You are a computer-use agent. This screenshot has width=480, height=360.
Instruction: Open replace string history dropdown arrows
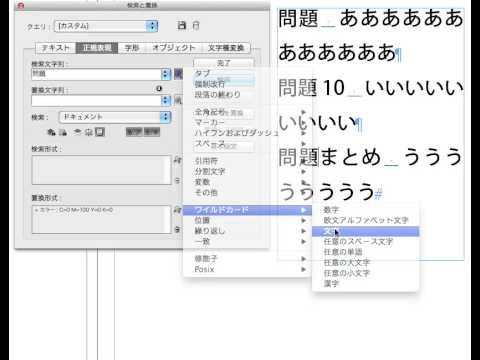click(166, 100)
